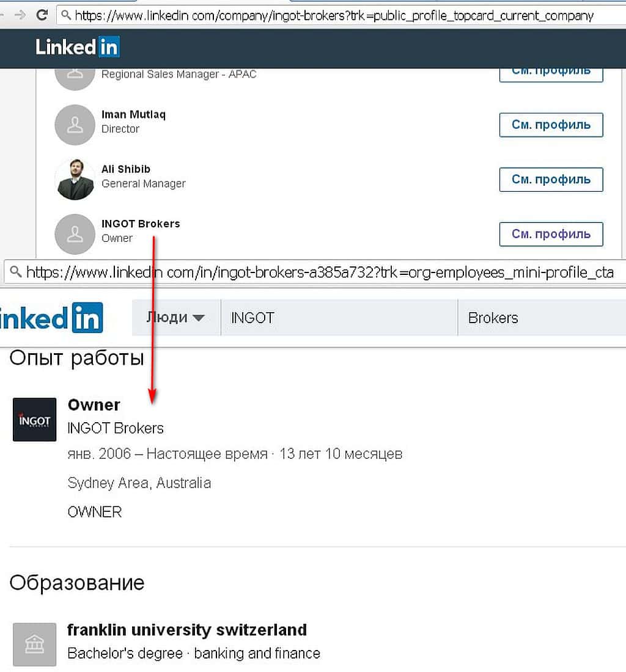Open franklin university switzerland link

point(186,629)
